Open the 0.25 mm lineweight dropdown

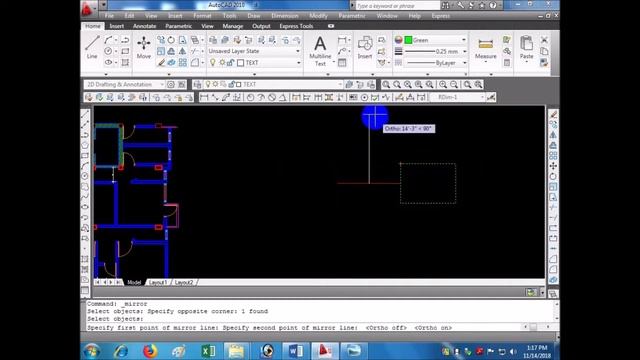pyautogui.click(x=464, y=51)
